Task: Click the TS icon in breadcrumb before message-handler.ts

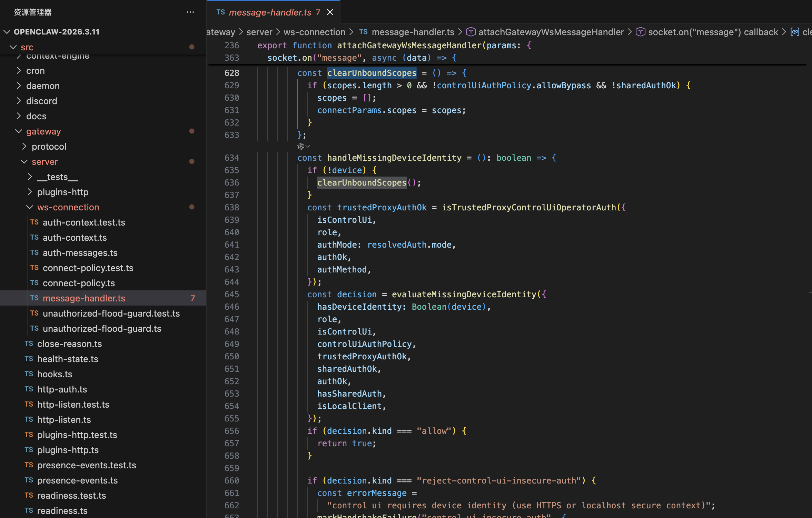Action: tap(363, 32)
